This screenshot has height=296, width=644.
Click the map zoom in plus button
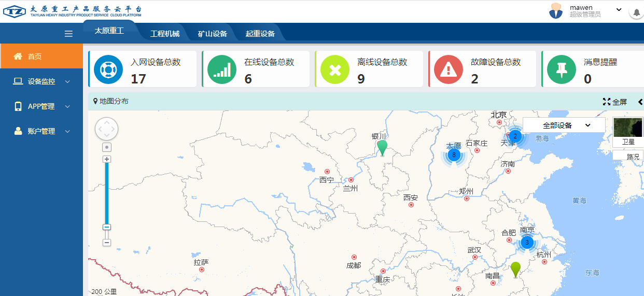click(x=107, y=159)
